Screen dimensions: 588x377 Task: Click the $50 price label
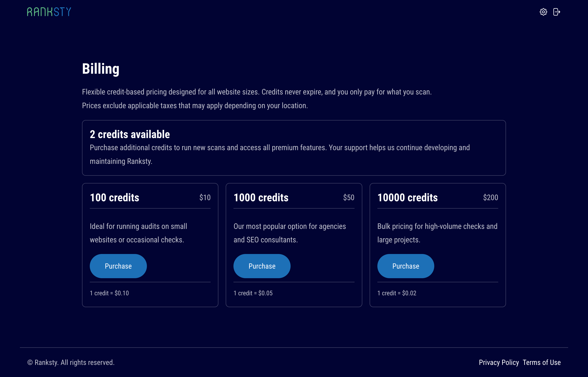[349, 198]
